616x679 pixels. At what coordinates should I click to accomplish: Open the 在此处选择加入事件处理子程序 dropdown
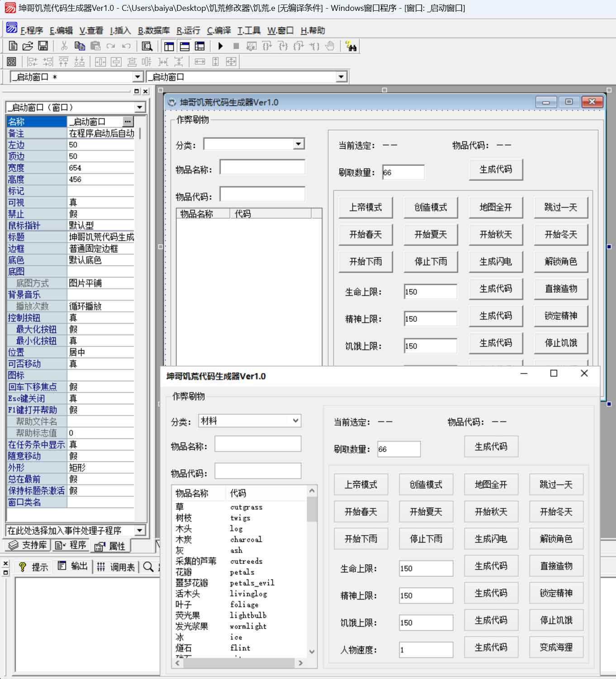pyautogui.click(x=139, y=530)
